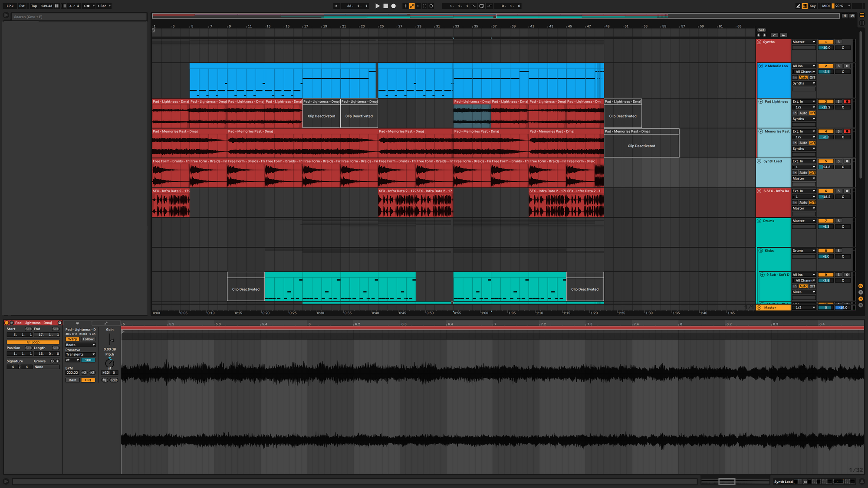Open the Beats warp mode dropdown
Image resolution: width=868 pixels, height=488 pixels.
coord(80,345)
